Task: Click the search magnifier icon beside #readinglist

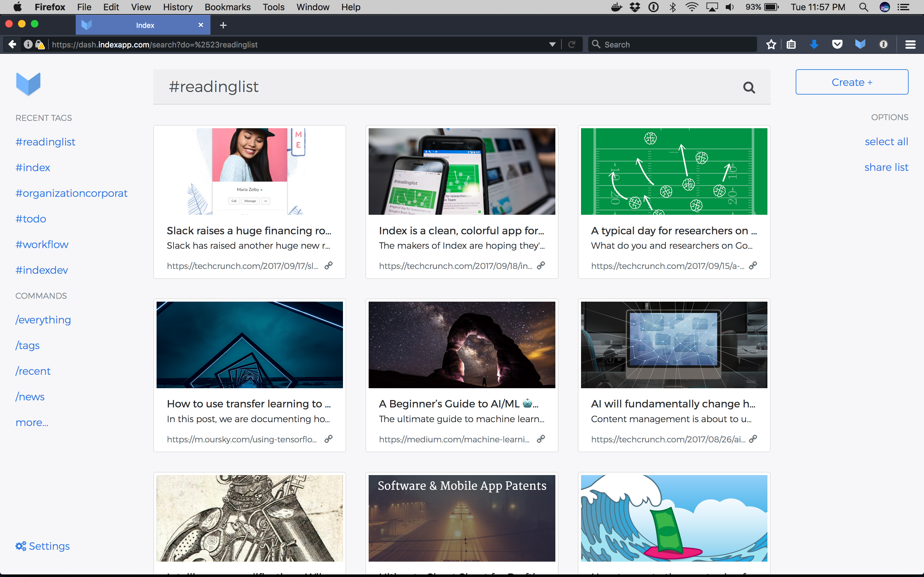Action: coord(749,88)
